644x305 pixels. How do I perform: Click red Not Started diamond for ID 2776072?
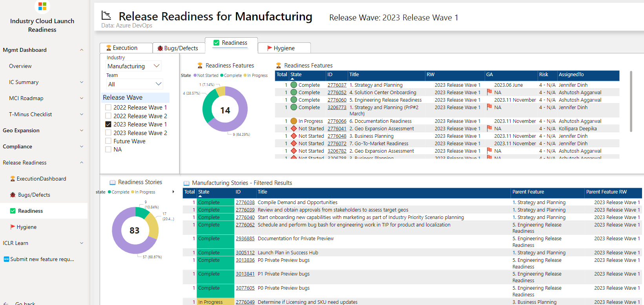(x=294, y=143)
